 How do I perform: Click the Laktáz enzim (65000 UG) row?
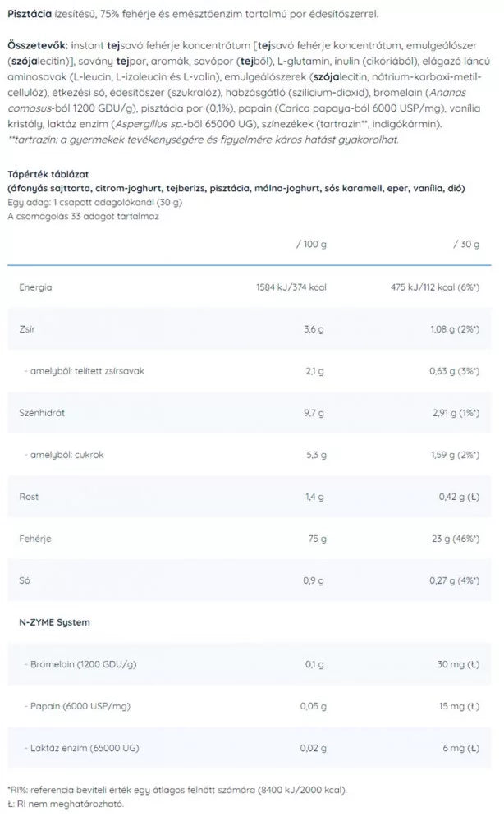click(249, 748)
